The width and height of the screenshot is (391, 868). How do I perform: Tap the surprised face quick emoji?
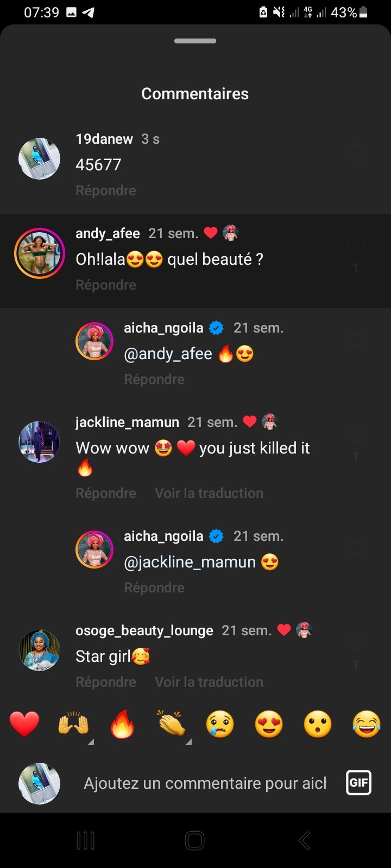(318, 724)
